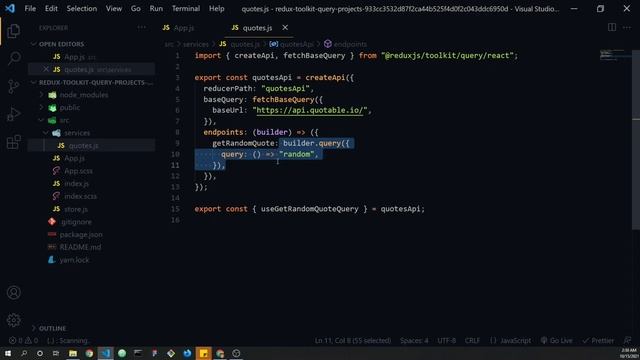Close the quotes.js editor tab

(285, 27)
